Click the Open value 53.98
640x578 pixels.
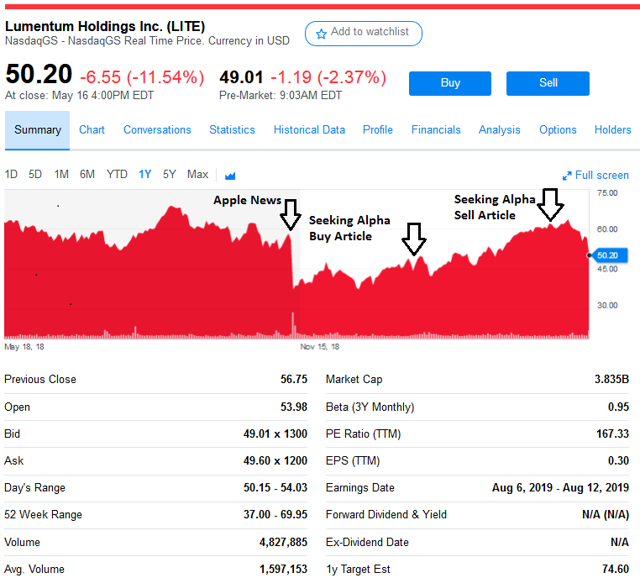tap(293, 407)
